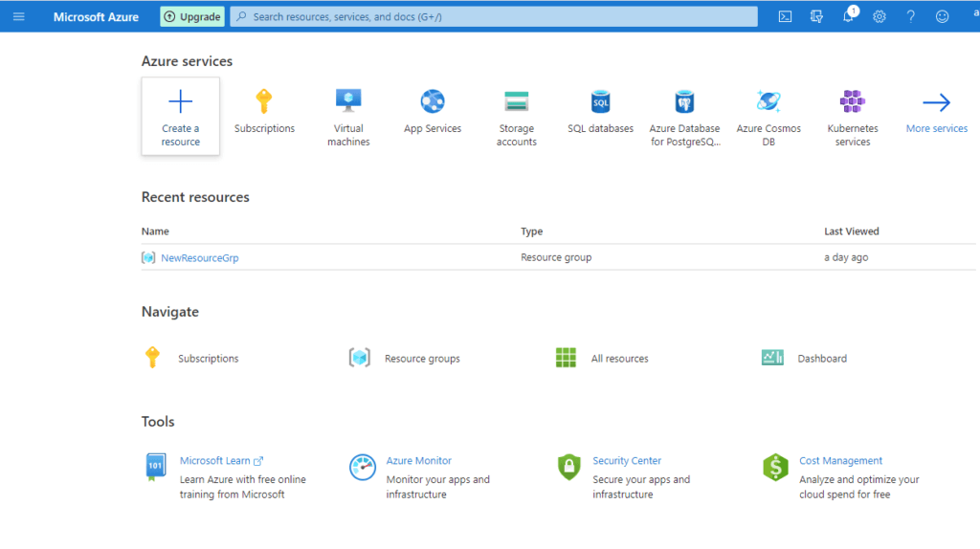980x549 pixels.
Task: Click 'Analyze and optimize your cloud spend' text
Action: pos(858,487)
